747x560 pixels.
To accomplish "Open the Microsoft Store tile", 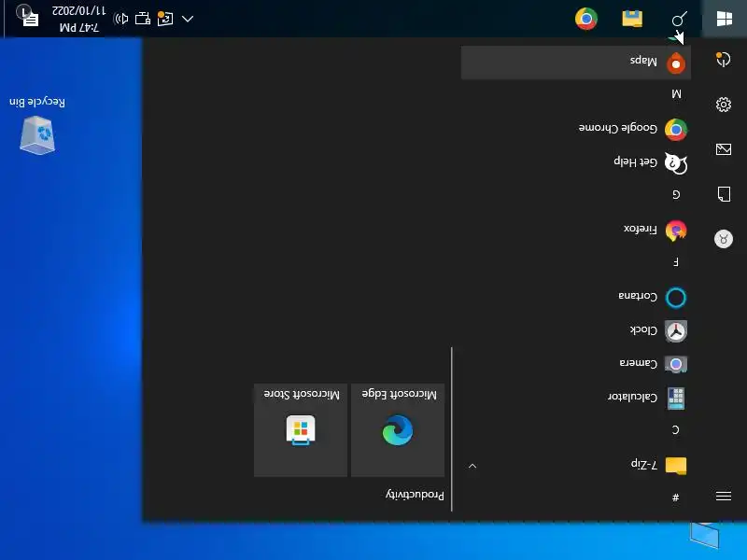I will (301, 430).
